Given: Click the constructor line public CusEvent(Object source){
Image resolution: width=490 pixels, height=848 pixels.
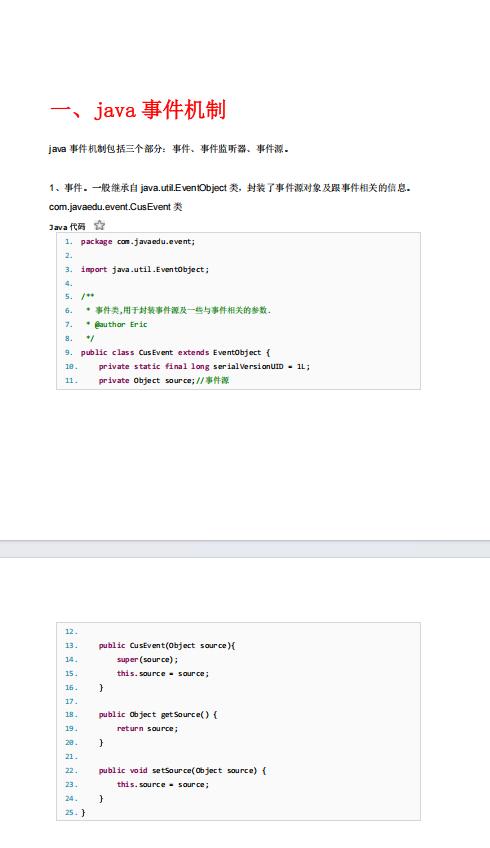Looking at the screenshot, I should coord(167,646).
